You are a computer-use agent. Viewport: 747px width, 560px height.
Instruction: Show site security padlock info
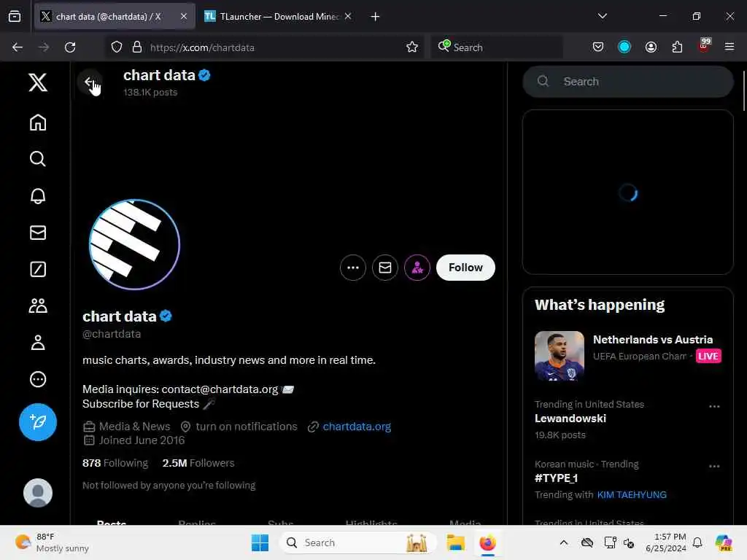pyautogui.click(x=137, y=47)
